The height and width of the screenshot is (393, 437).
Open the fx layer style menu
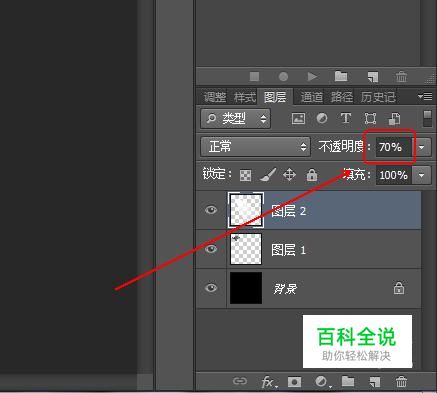click(269, 382)
